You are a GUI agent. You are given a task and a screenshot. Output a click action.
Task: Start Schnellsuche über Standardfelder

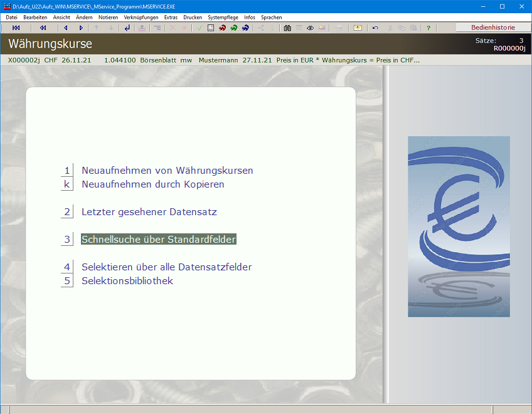click(158, 240)
